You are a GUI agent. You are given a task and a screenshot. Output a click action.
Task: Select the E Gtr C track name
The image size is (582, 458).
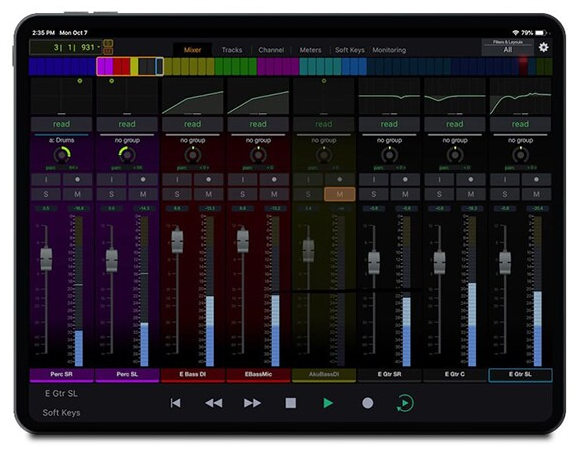(x=455, y=374)
